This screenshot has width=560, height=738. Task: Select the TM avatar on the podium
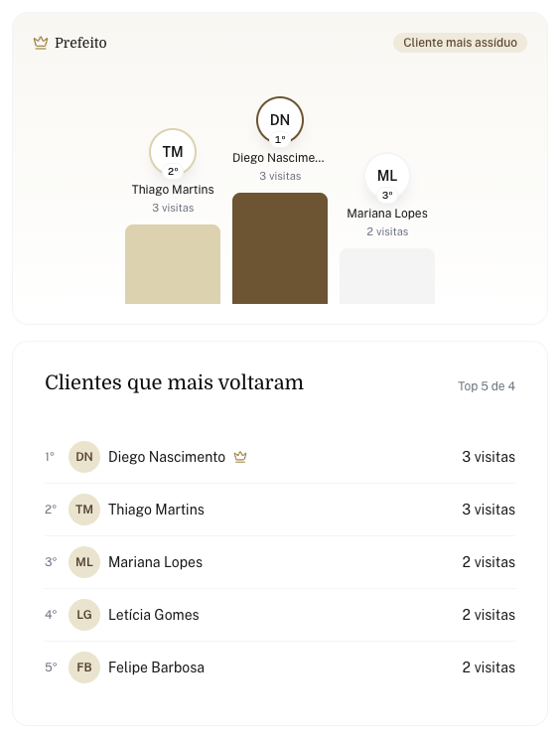pos(173,152)
